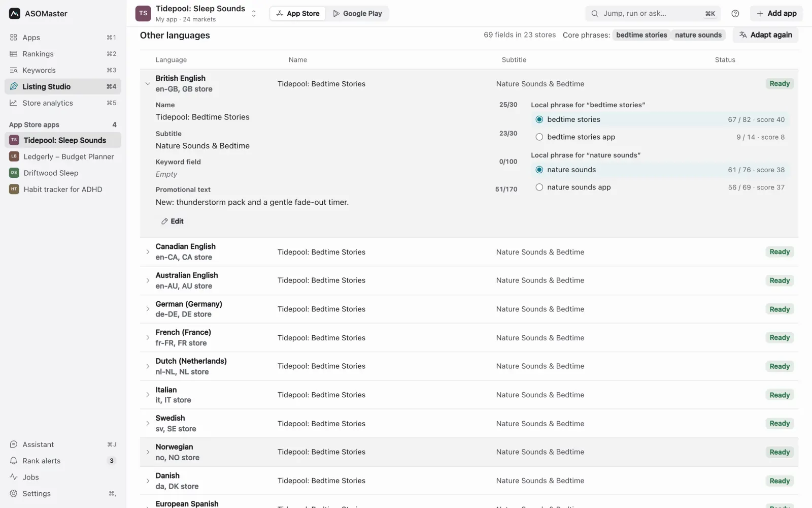
Task: Click the Jump, run or ask search field
Action: [653, 14]
